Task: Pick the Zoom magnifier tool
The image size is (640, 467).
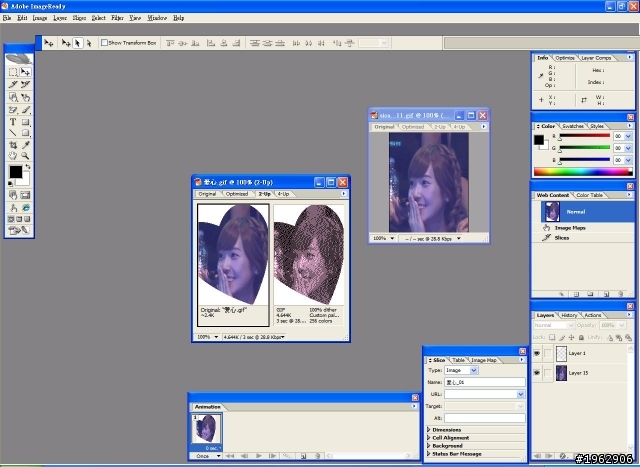Action: point(25,156)
